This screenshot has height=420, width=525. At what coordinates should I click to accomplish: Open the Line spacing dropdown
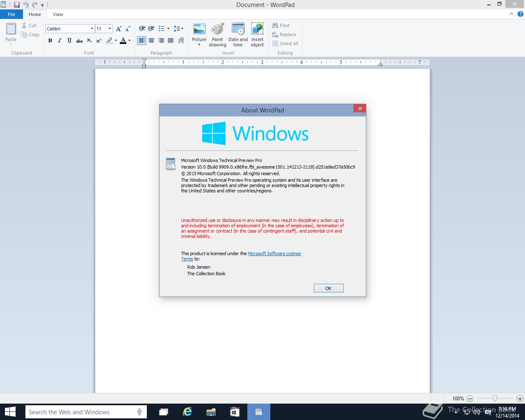178,29
